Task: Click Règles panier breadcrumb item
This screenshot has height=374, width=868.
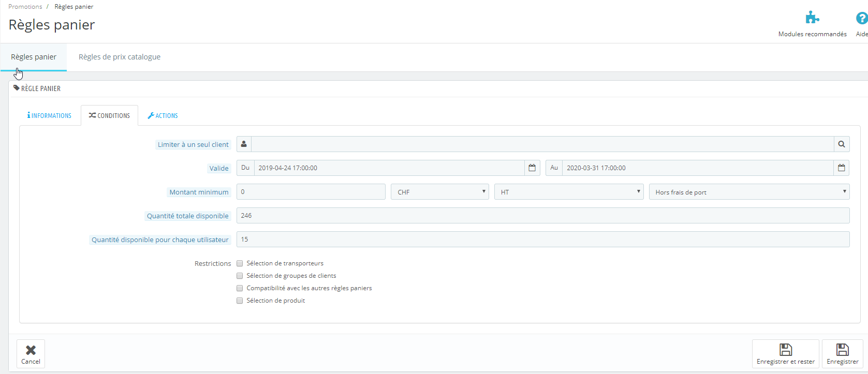Action: click(74, 7)
